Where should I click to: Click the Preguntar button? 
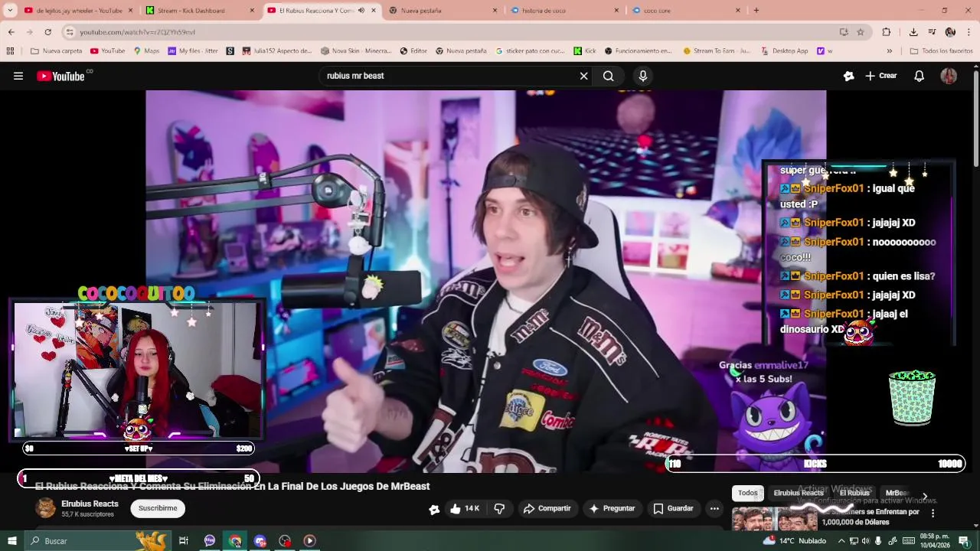point(611,508)
